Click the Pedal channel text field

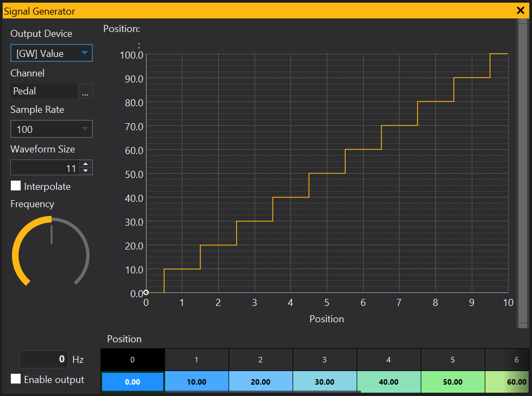point(45,91)
